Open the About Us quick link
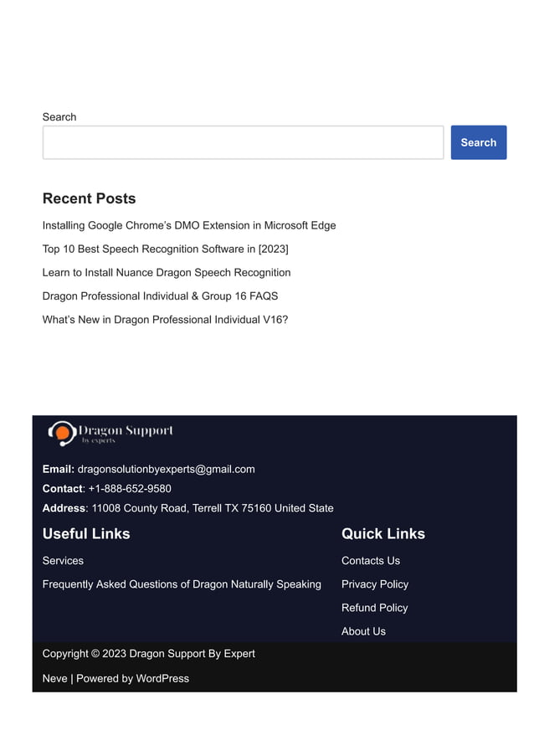Screen dimensions: 534x756 click(363, 631)
